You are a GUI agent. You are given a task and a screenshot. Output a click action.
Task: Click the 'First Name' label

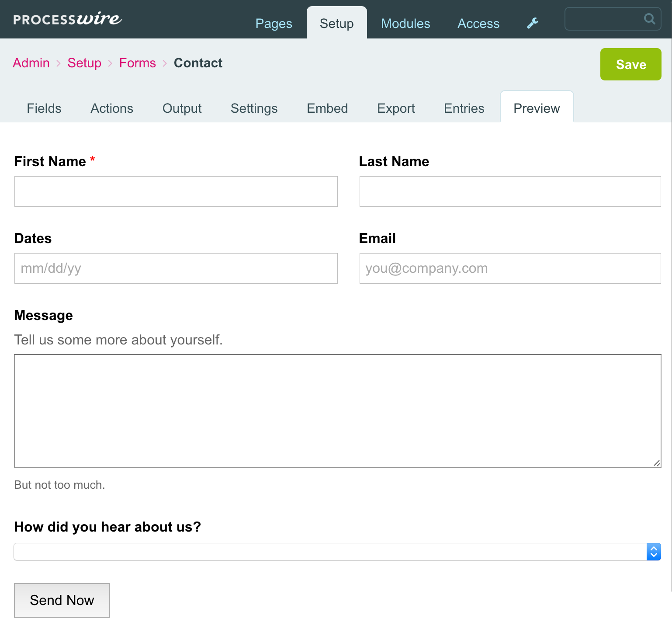coord(50,161)
